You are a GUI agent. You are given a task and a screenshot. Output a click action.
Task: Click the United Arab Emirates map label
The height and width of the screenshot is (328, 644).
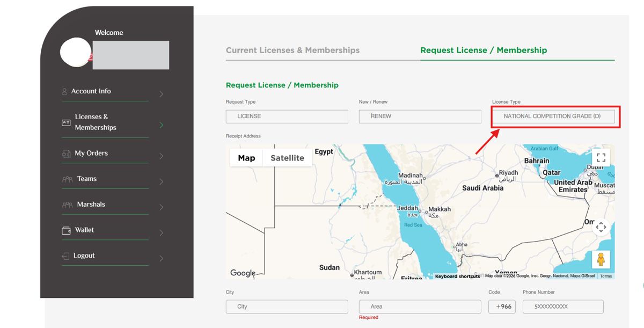(573, 186)
